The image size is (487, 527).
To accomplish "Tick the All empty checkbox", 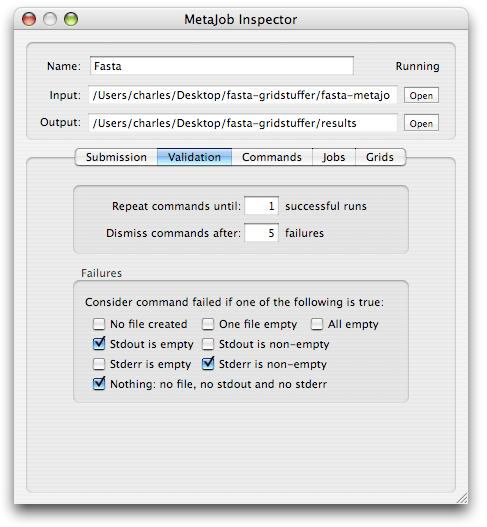I will (317, 324).
